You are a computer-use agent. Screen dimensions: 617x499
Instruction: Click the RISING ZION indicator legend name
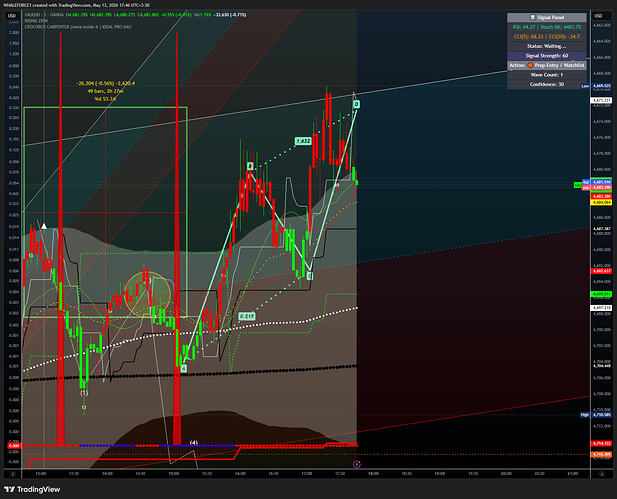(36, 20)
